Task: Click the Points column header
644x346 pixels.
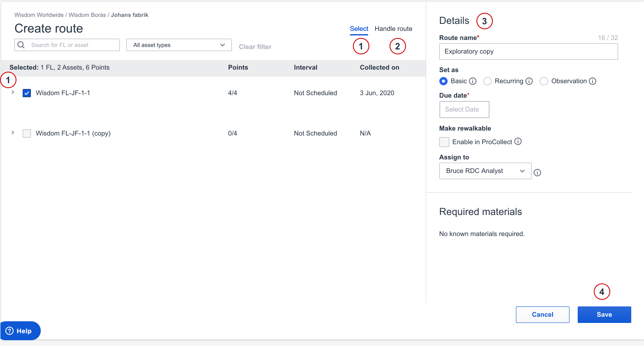Action: click(x=238, y=68)
